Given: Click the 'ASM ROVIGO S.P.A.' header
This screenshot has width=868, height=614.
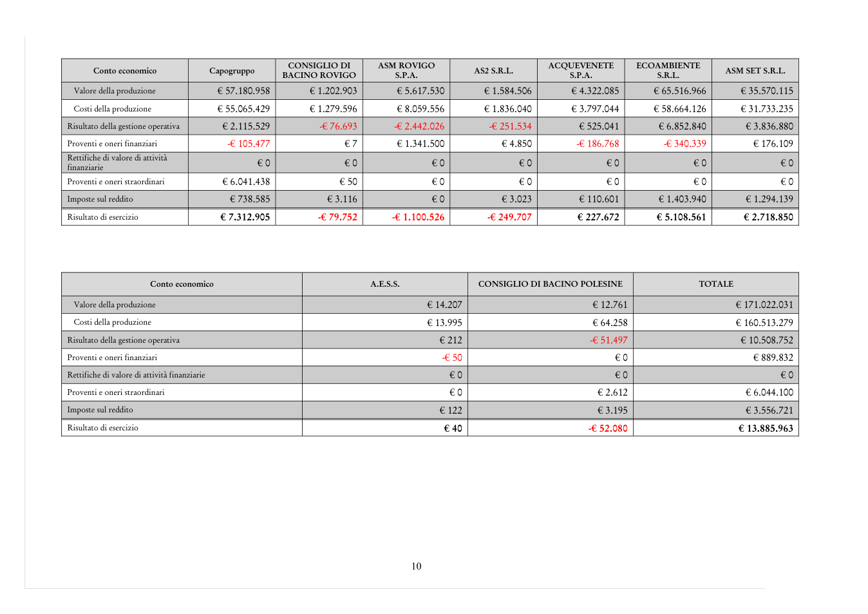Looking at the screenshot, I should 406,70.
